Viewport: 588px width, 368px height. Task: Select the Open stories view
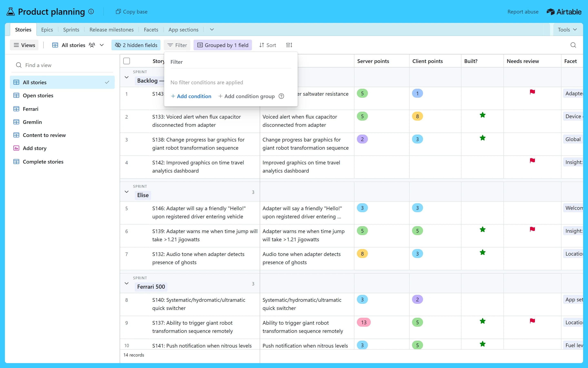pyautogui.click(x=62, y=95)
